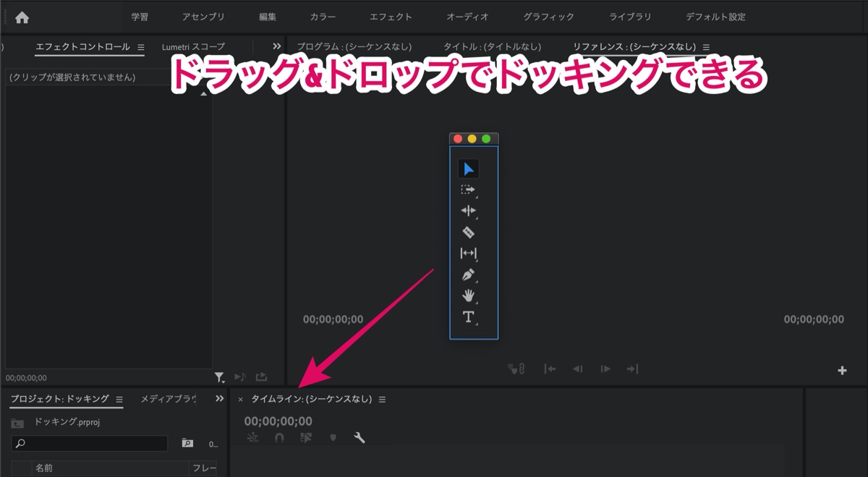
Task: Click the left Reference monitor timecode
Action: coord(333,319)
